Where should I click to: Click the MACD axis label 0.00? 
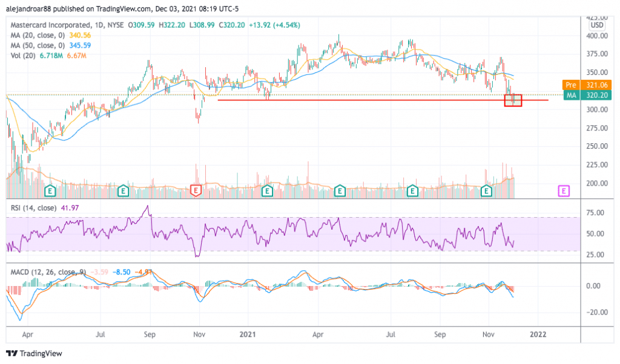593,286
